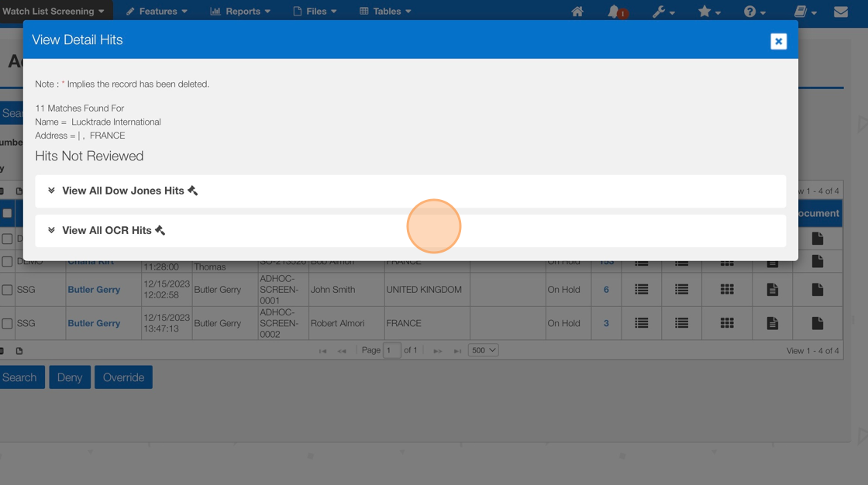Image resolution: width=868 pixels, height=485 pixels.
Task: Click the grid icon in Robert Almori row
Action: tap(727, 323)
